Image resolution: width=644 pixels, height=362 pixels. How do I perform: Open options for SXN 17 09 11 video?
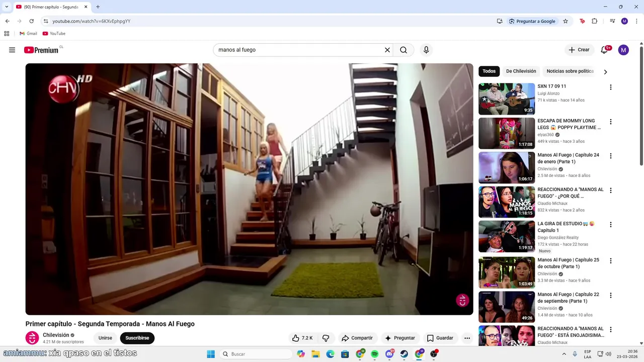pyautogui.click(x=611, y=87)
